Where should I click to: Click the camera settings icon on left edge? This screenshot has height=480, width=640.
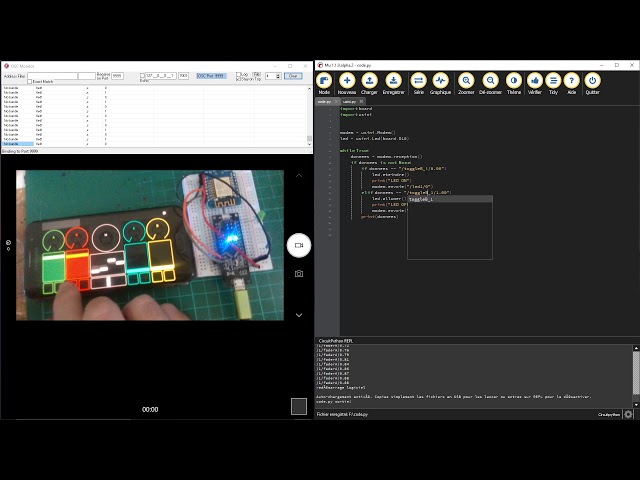[9, 245]
